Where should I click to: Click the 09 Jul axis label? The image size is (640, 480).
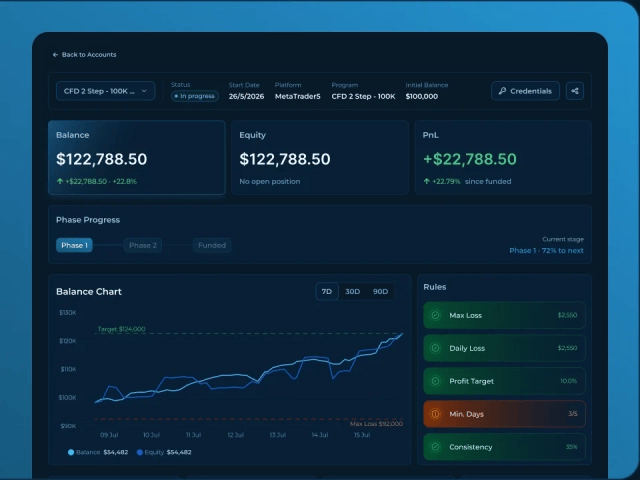(x=109, y=435)
